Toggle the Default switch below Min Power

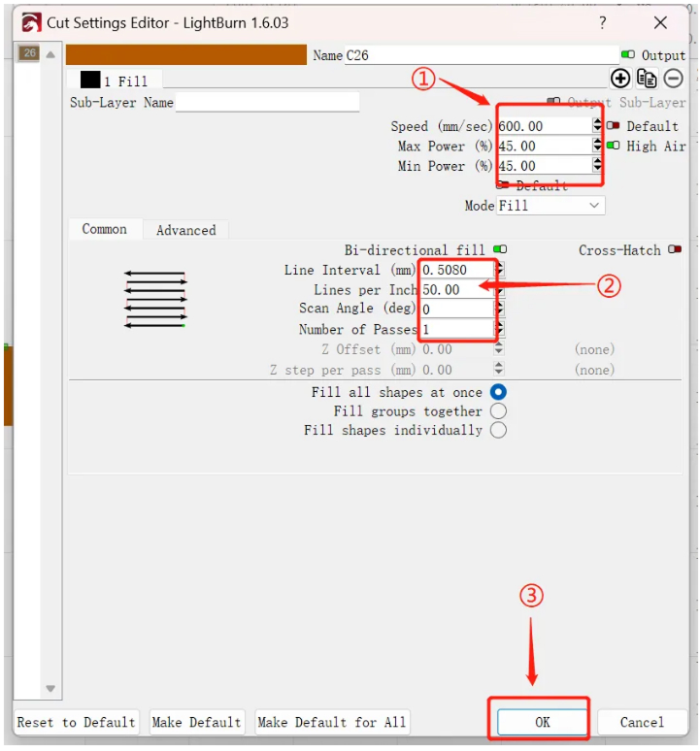click(503, 185)
